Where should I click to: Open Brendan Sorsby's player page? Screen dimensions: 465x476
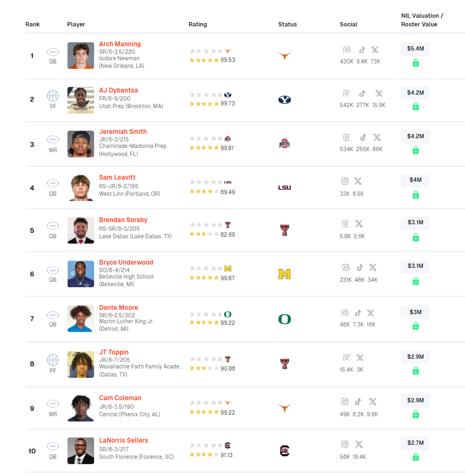coord(123,220)
